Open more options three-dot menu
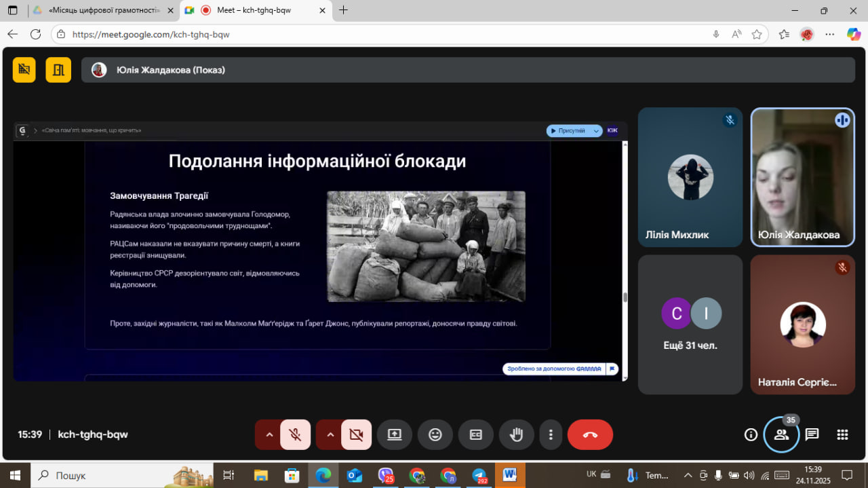This screenshot has width=868, height=488. [551, 435]
